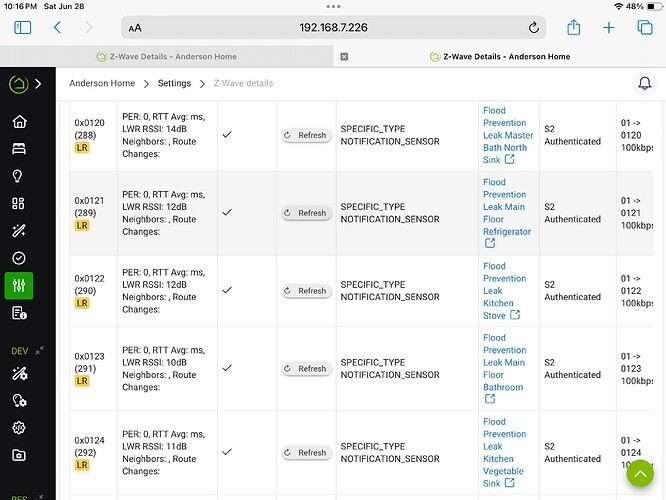Open the Logs document icon in sidebar
Screen dimensions: 666x500
(x=19, y=313)
